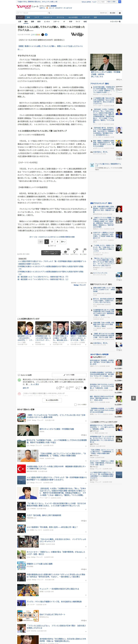Click the 購入履歴 button

click(x=112, y=13)
